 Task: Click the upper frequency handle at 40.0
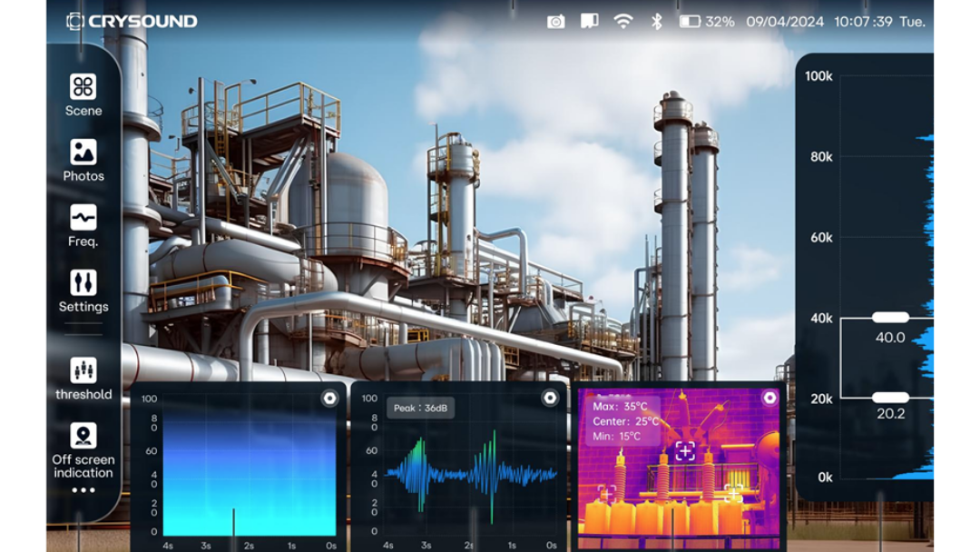[890, 318]
